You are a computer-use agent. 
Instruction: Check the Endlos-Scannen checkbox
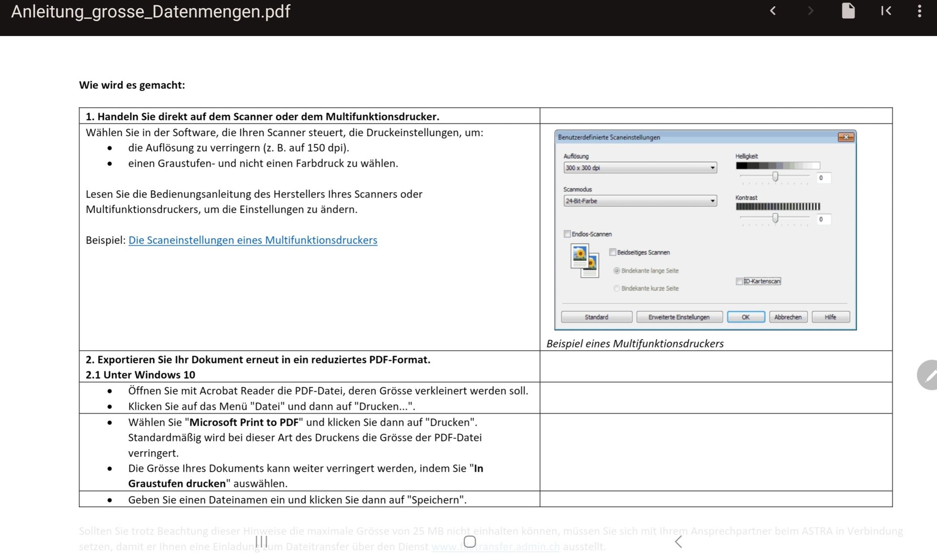(x=567, y=234)
